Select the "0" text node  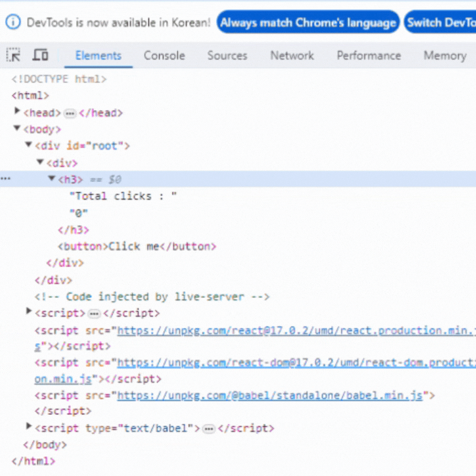coord(79,213)
